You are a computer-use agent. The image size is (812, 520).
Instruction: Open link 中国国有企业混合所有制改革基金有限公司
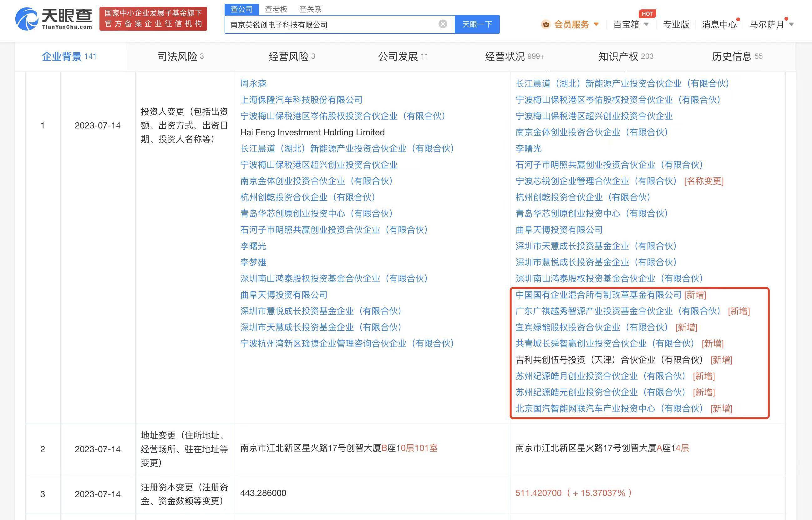pyautogui.click(x=598, y=295)
